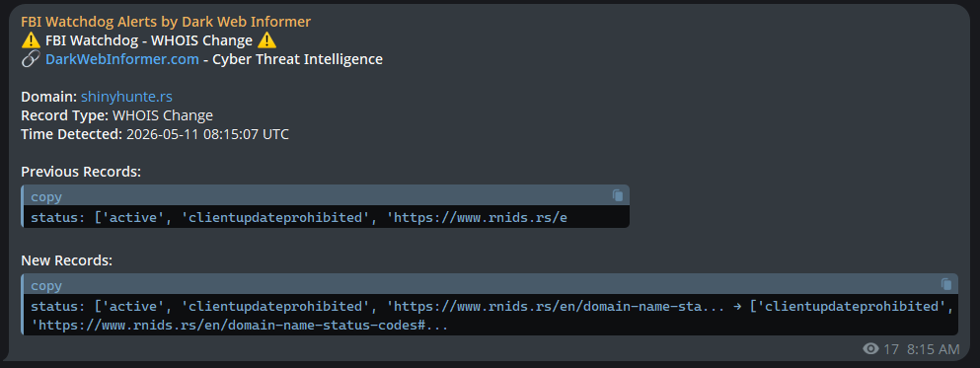Select the Previous Records status code text
Viewport: 980px width, 368px height.
pos(299,218)
